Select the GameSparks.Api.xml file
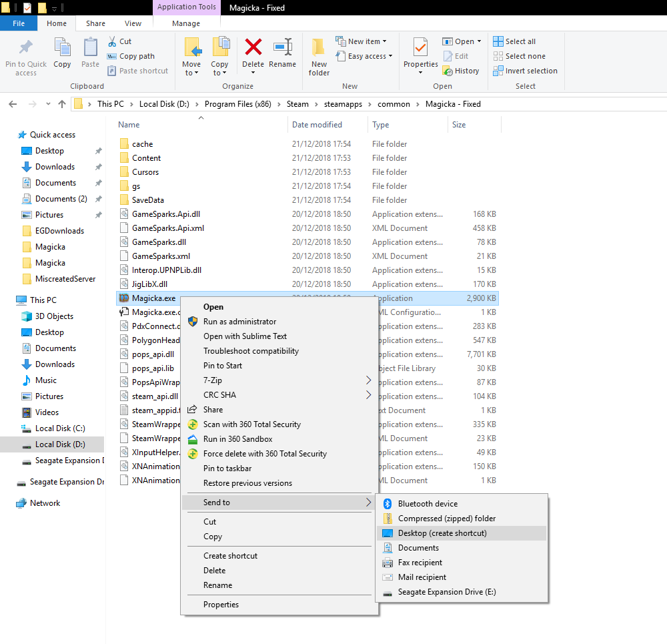Screen dimensions: 667x644 (168, 228)
